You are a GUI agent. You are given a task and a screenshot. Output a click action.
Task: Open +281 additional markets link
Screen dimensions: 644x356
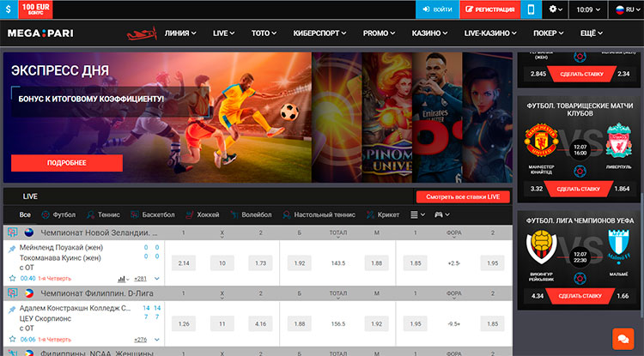pyautogui.click(x=140, y=279)
